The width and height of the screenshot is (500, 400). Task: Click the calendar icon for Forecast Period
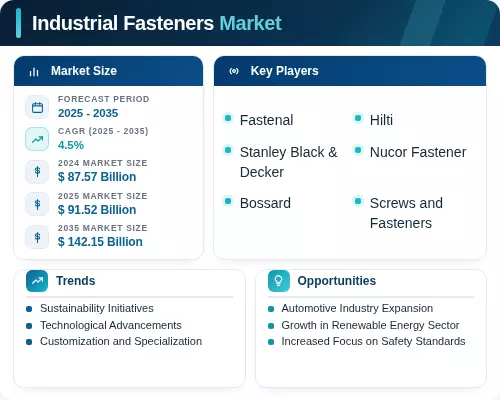pyautogui.click(x=37, y=107)
